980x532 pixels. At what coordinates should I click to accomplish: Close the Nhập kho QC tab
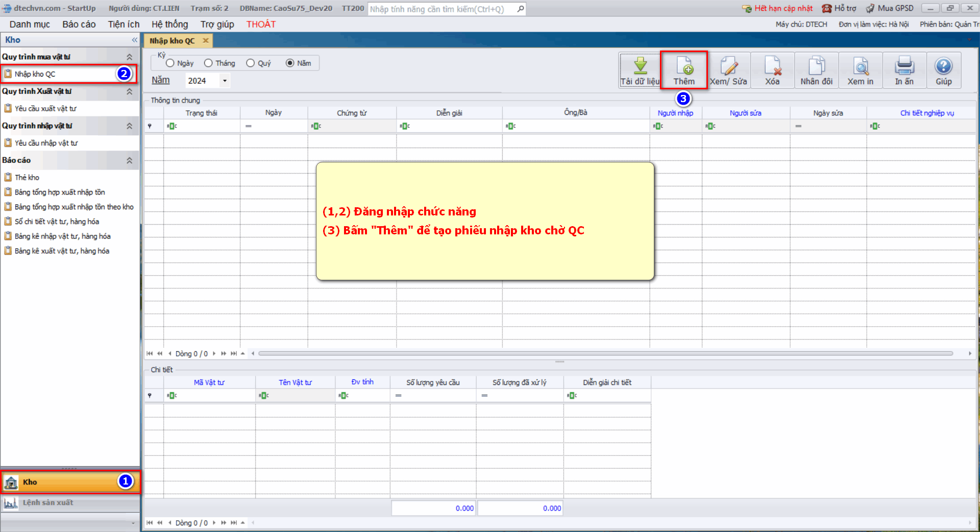point(206,41)
